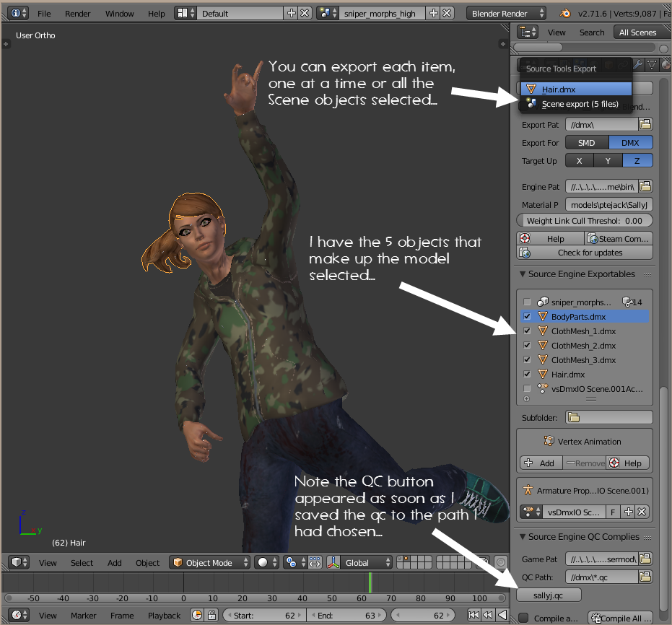This screenshot has height=625, width=672.
Task: Select DMX as the export format
Action: pos(630,143)
